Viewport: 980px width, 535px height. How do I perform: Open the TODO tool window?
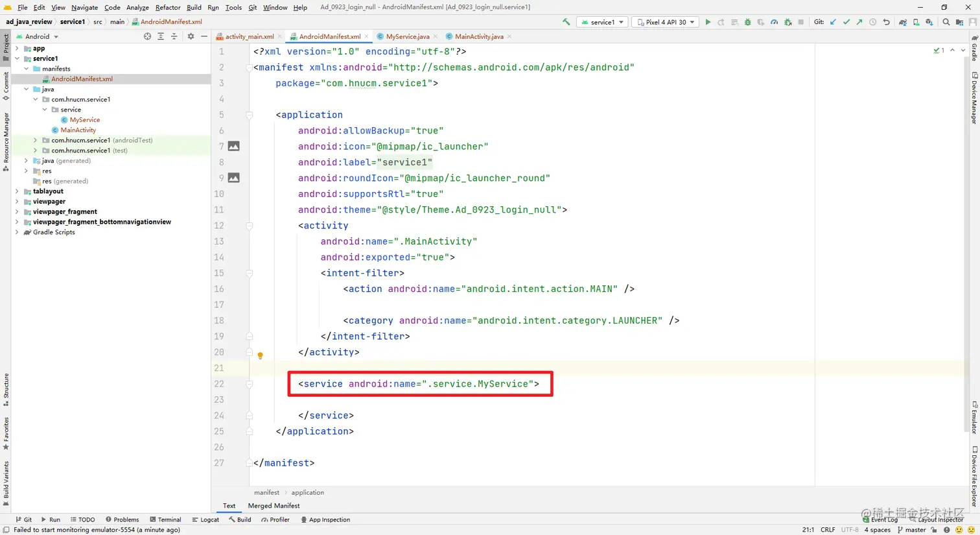pyautogui.click(x=83, y=519)
